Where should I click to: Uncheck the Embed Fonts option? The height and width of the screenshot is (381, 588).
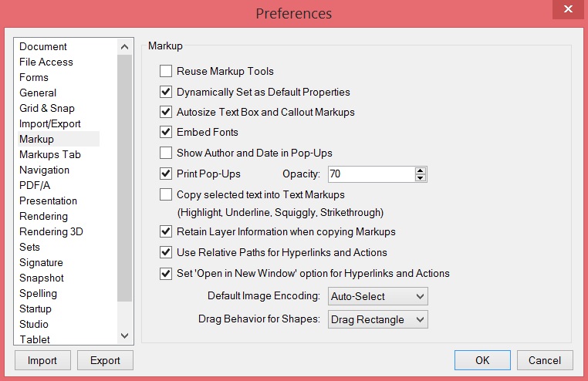pos(166,132)
